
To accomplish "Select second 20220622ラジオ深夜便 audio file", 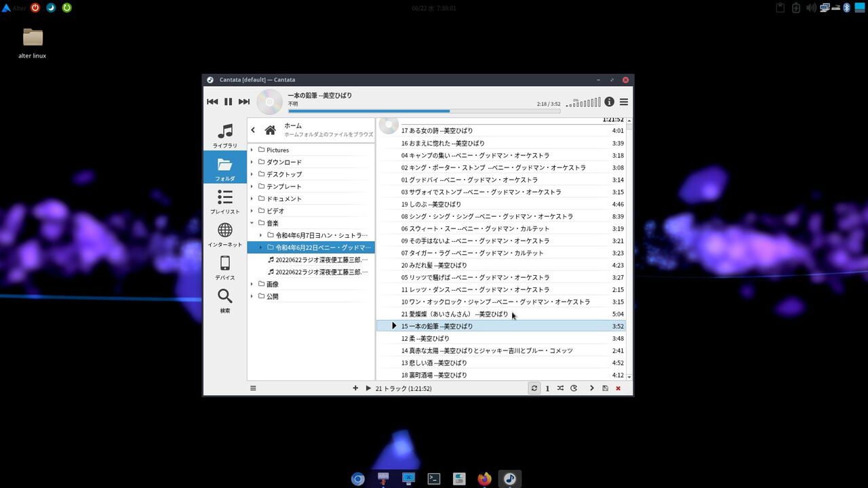I will click(311, 272).
